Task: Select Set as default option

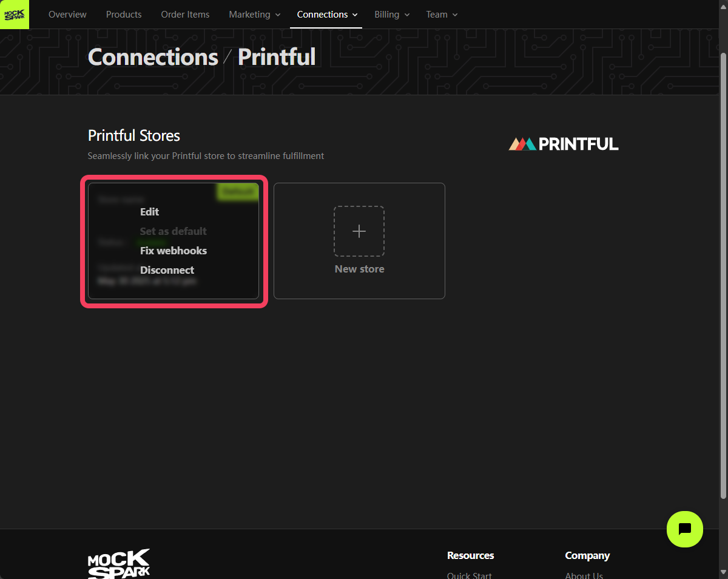Action: [x=174, y=231]
